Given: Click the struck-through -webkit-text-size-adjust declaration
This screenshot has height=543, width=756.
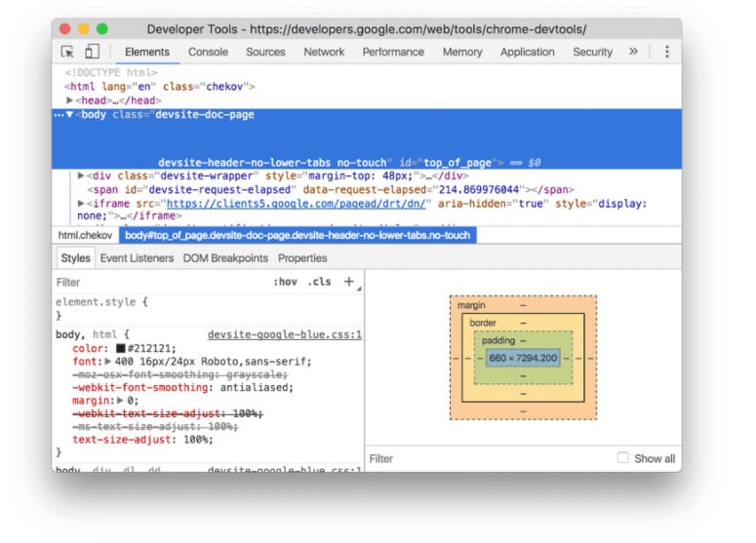Looking at the screenshot, I should point(168,413).
